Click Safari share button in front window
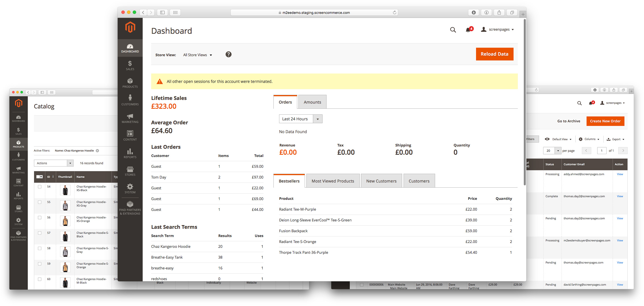 (499, 12)
